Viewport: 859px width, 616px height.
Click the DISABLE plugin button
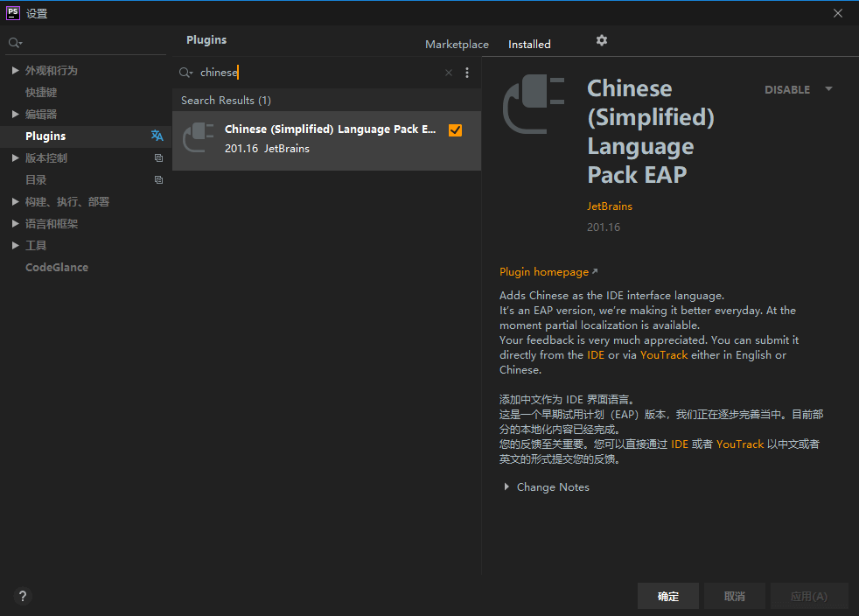[x=787, y=89]
